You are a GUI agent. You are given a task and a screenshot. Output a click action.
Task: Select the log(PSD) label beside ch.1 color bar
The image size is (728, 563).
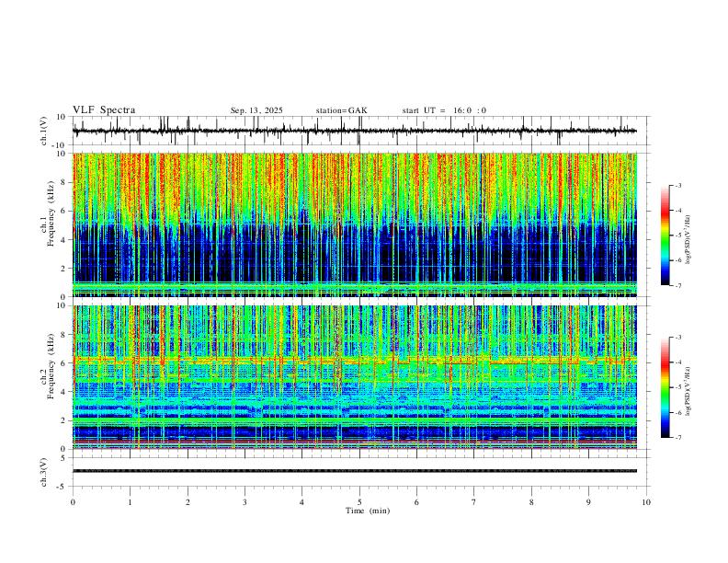point(688,239)
